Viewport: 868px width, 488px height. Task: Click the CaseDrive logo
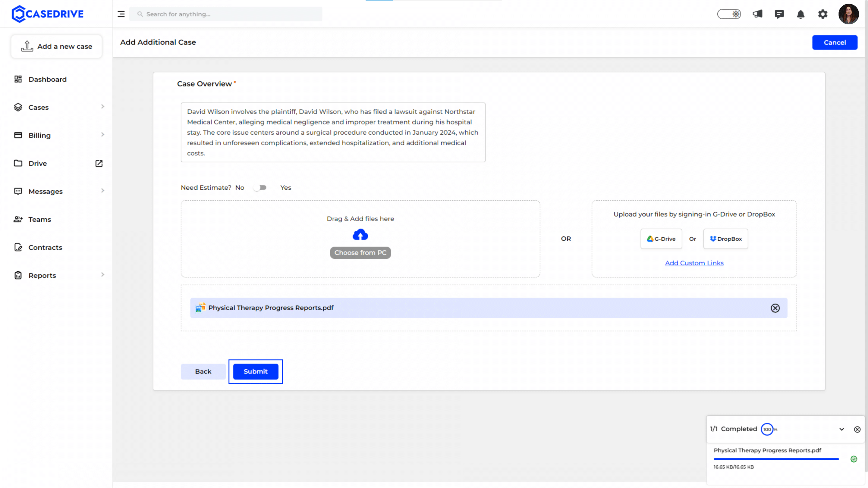click(48, 14)
